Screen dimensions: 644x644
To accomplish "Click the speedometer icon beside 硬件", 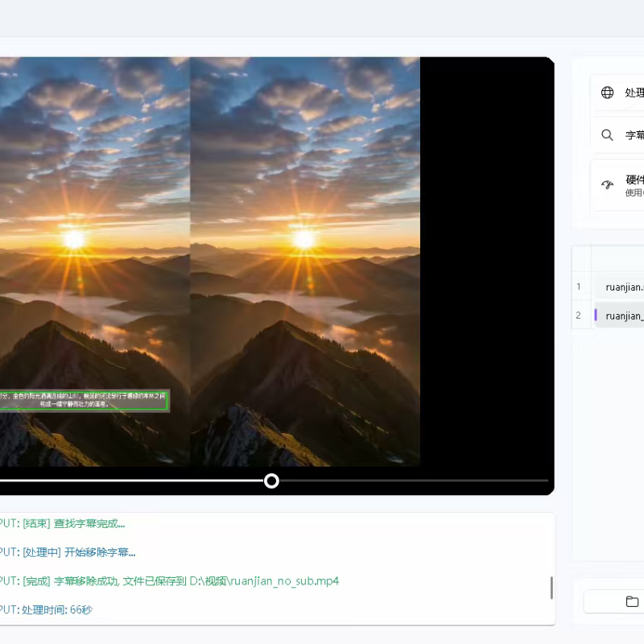I will click(x=607, y=185).
